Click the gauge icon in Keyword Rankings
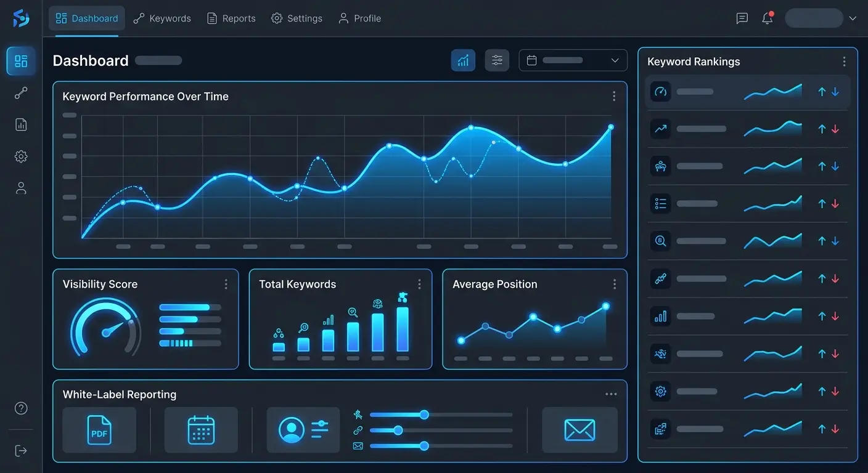The height and width of the screenshot is (473, 868). 661,92
